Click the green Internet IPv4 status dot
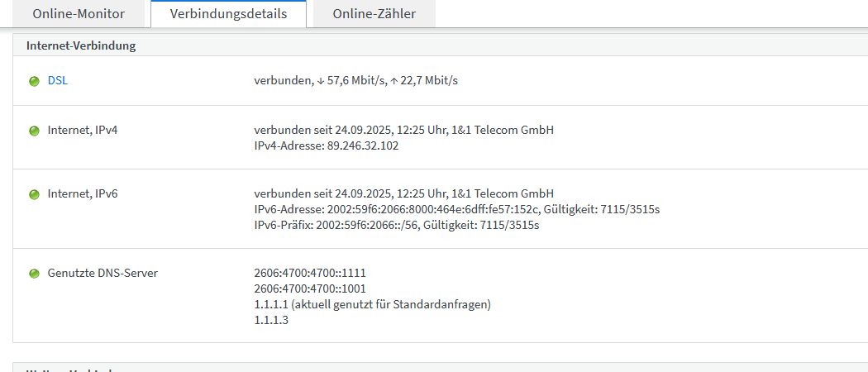Viewport: 868px width, 372px height. [35, 131]
